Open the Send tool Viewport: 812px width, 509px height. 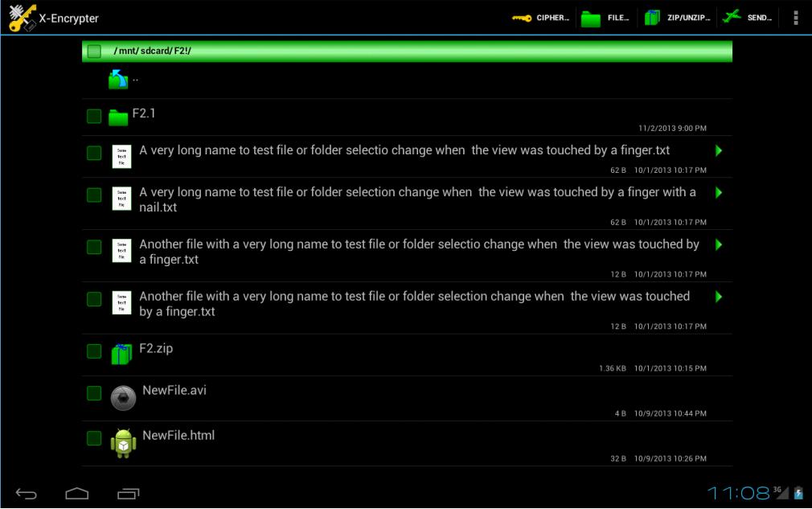[747, 18]
